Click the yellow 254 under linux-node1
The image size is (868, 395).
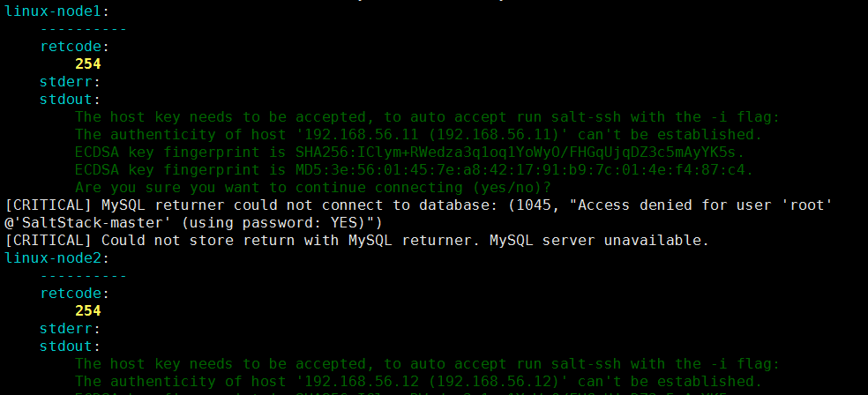(x=88, y=63)
